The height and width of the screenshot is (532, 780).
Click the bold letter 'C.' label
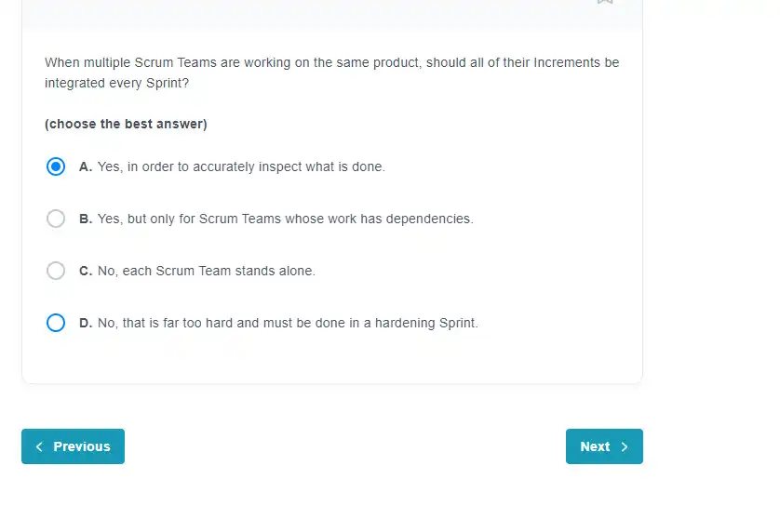click(86, 271)
